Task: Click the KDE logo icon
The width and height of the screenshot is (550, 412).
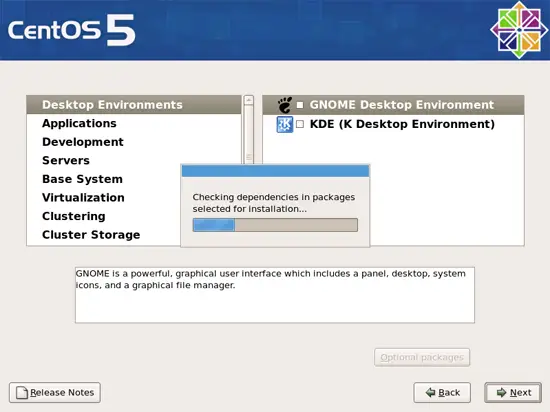Action: [x=285, y=124]
